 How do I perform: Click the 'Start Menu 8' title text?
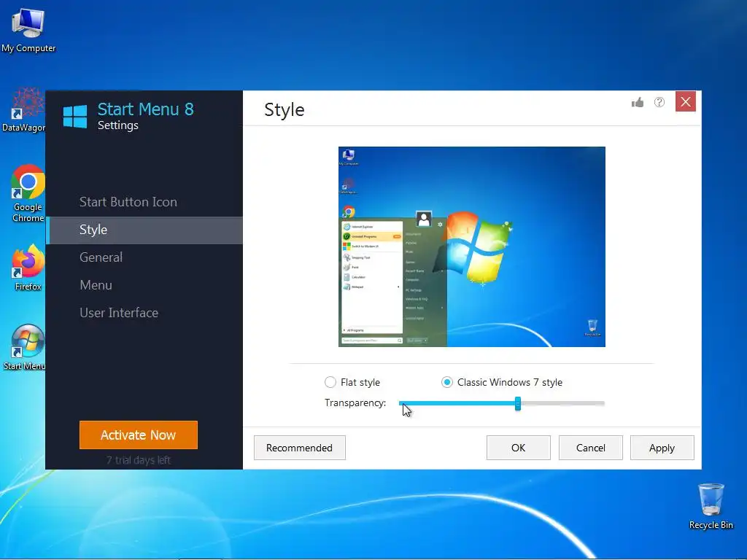(x=146, y=109)
